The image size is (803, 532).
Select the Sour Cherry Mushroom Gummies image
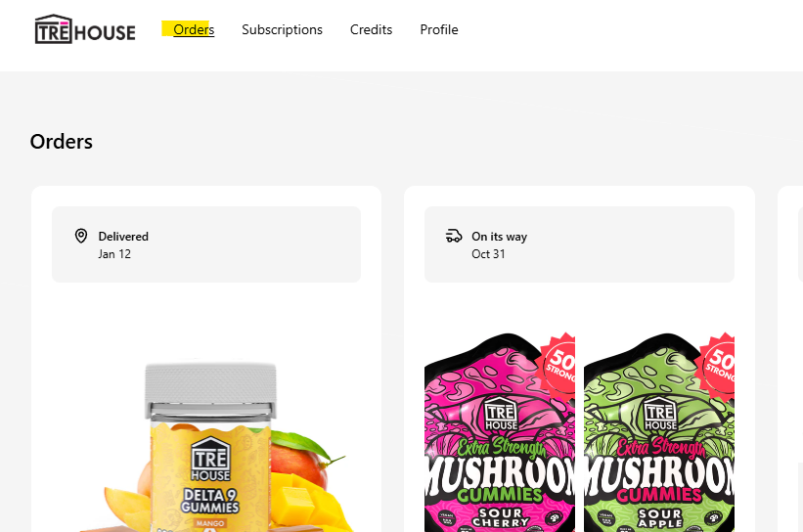pyautogui.click(x=500, y=431)
